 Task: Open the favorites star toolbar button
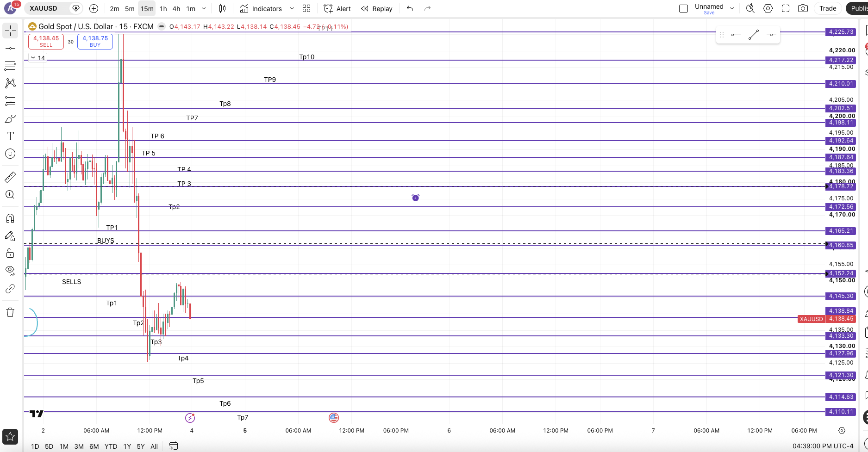click(10, 436)
